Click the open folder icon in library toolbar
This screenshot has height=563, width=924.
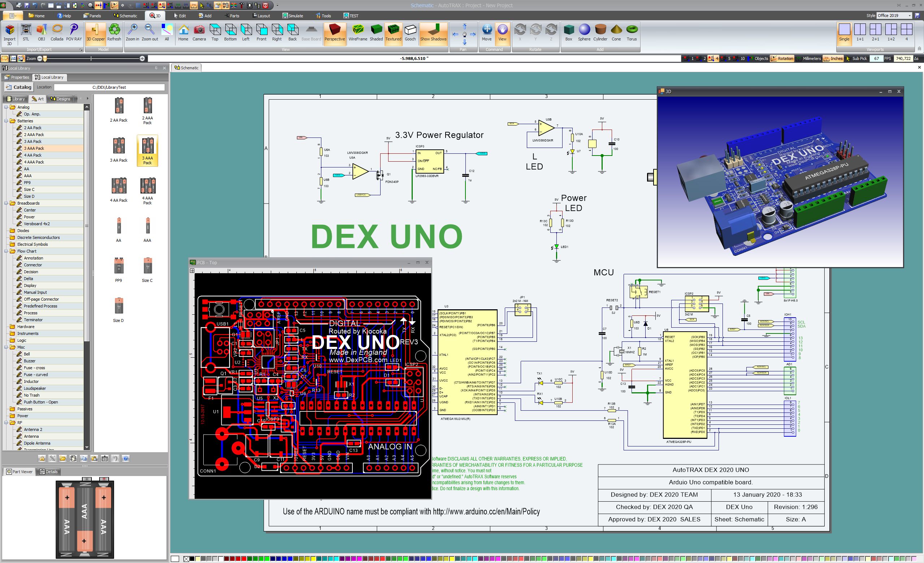pos(62,458)
